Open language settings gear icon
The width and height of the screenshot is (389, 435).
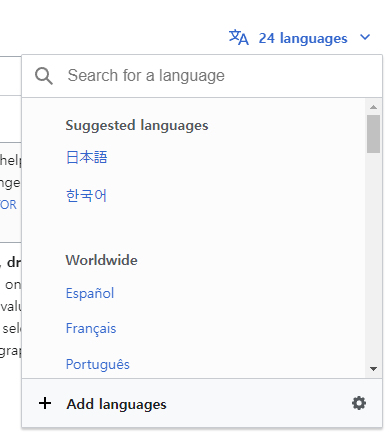(x=359, y=403)
